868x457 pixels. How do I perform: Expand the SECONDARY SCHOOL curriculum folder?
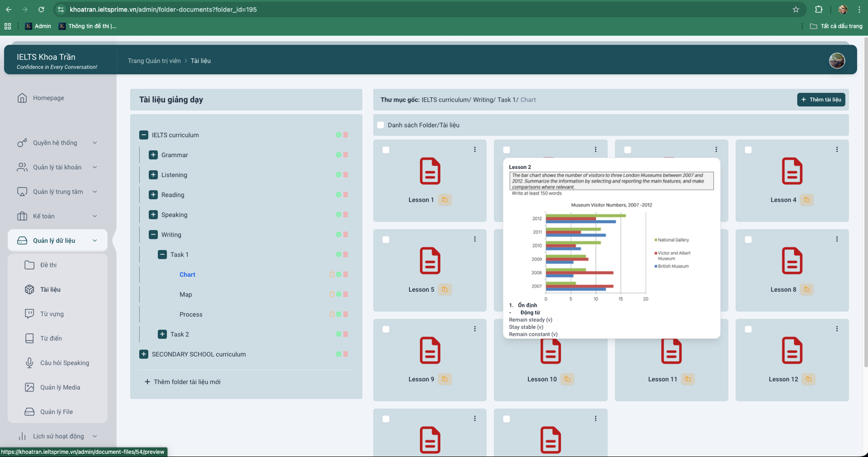pyautogui.click(x=144, y=354)
